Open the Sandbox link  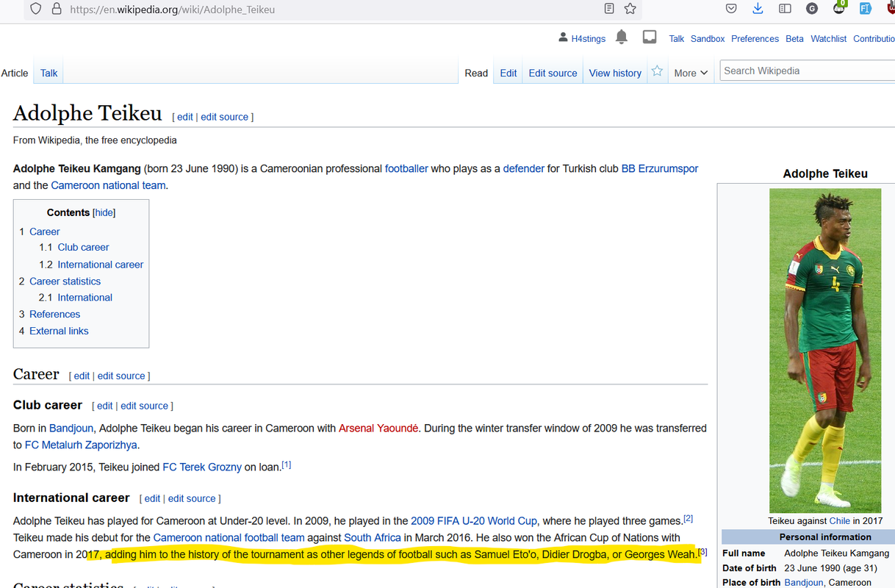(708, 39)
